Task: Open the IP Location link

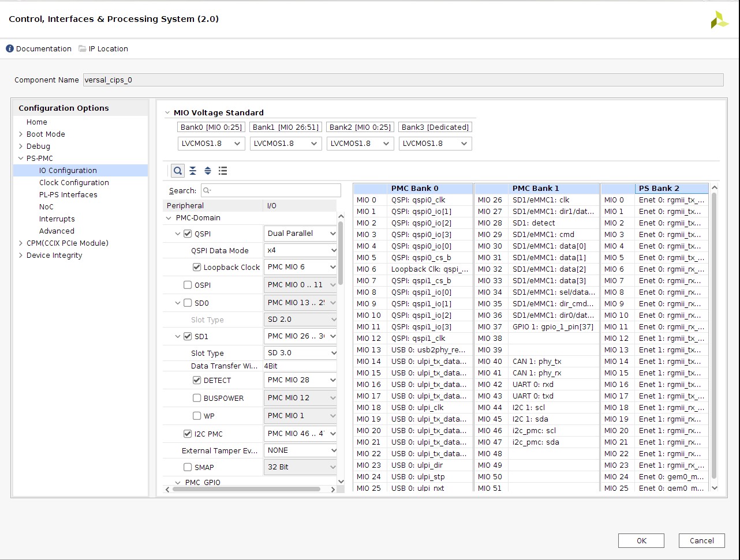Action: (109, 49)
